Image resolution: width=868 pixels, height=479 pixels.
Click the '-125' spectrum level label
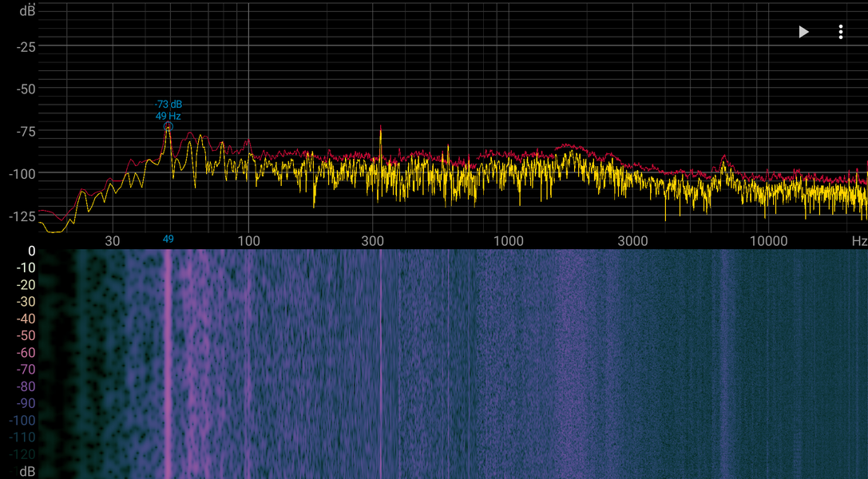[x=22, y=216]
